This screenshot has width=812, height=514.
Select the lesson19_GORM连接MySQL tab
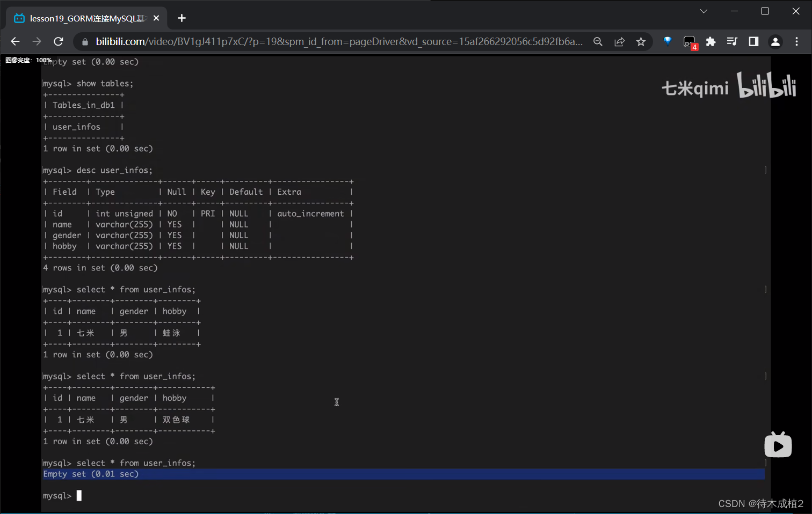pyautogui.click(x=88, y=18)
